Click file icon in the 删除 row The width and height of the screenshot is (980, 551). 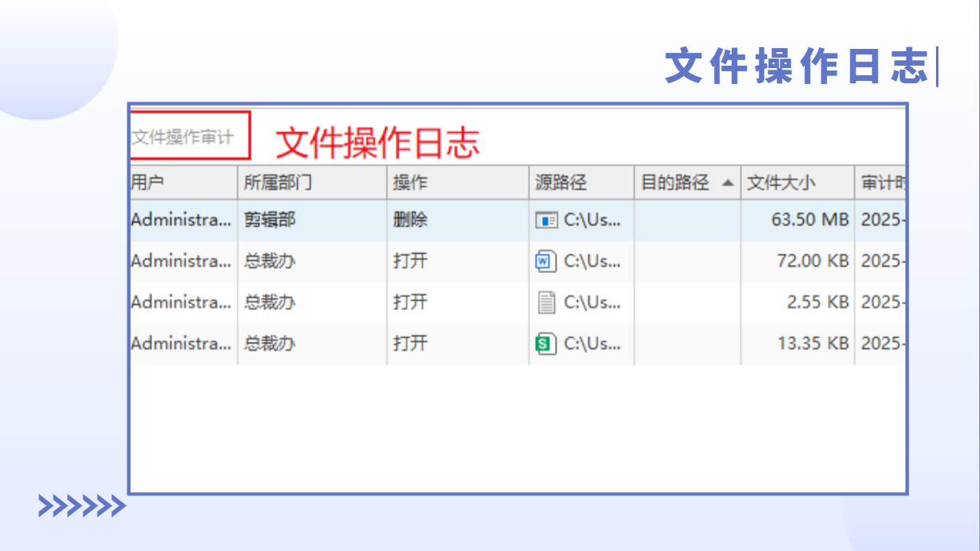(x=546, y=220)
